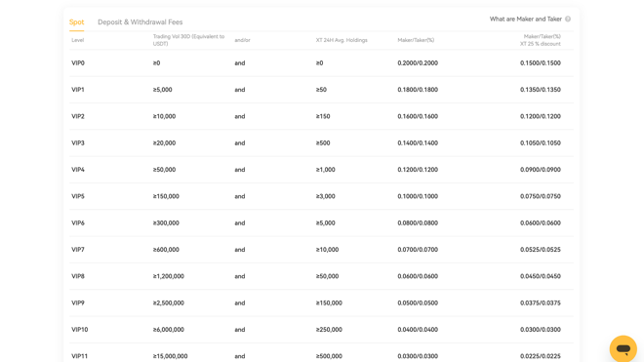The image size is (644, 362).
Task: Click the ≥500 XT holdings value
Action: coord(323,143)
